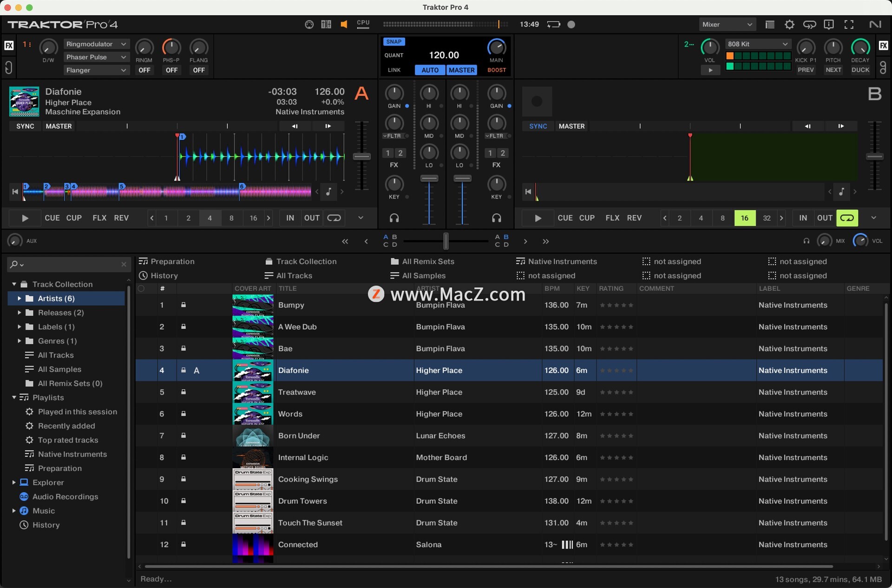Image resolution: width=892 pixels, height=588 pixels.
Task: Open Audio Recordings in browser tree
Action: (65, 497)
